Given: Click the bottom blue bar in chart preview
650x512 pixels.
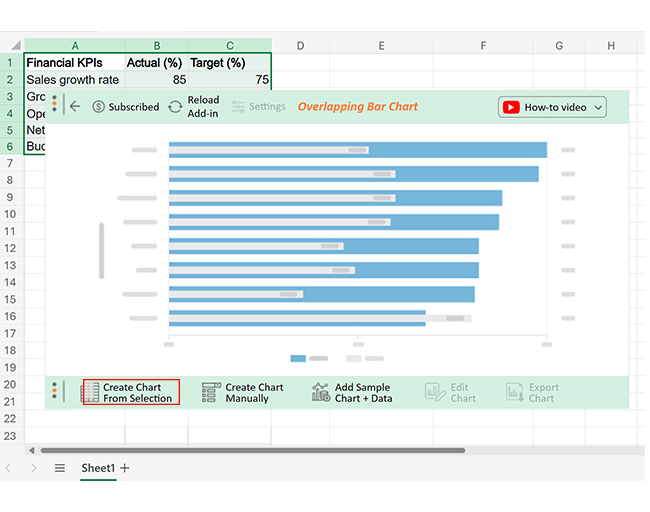Looking at the screenshot, I should pos(297,318).
